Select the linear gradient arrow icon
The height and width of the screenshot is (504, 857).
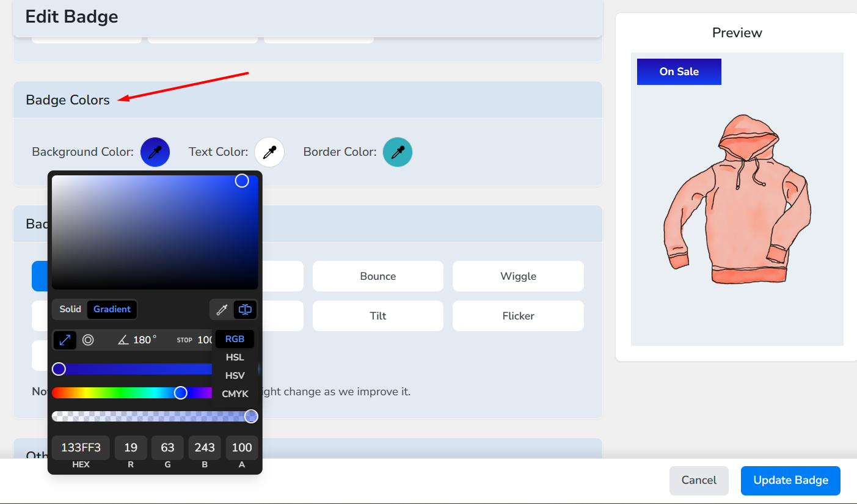tap(65, 340)
